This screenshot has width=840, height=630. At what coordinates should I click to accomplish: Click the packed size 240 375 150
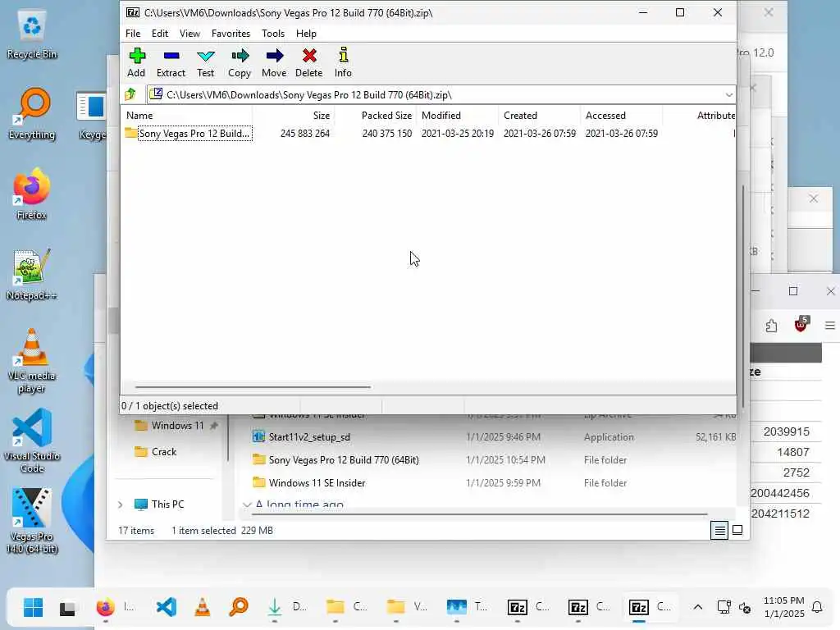coord(387,134)
